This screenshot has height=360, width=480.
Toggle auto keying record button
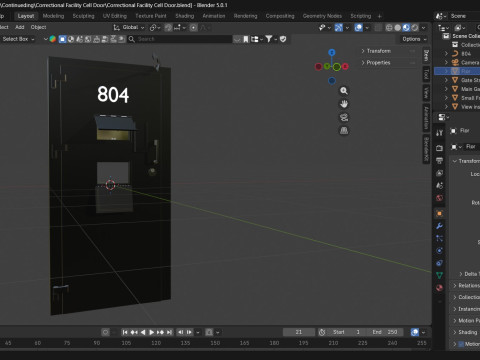(105, 332)
